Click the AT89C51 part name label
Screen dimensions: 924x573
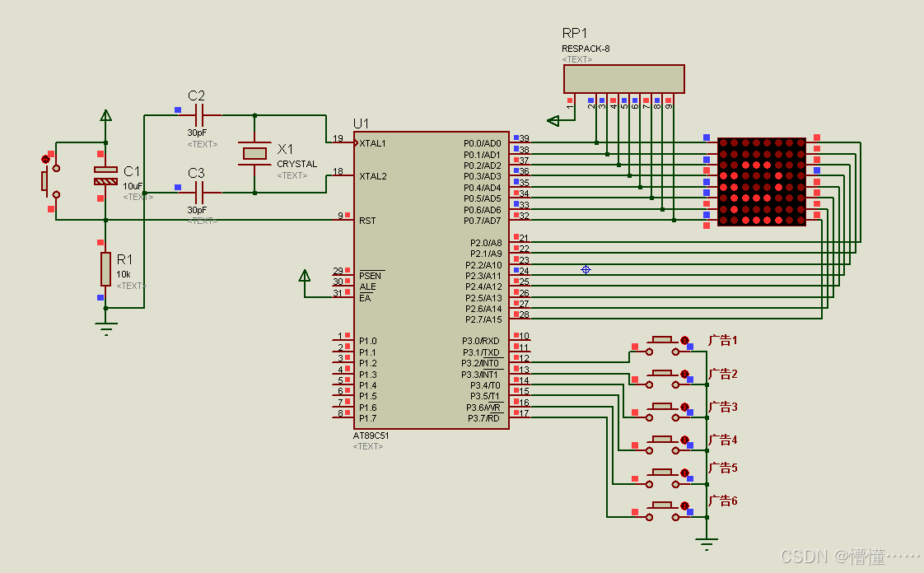click(x=371, y=436)
